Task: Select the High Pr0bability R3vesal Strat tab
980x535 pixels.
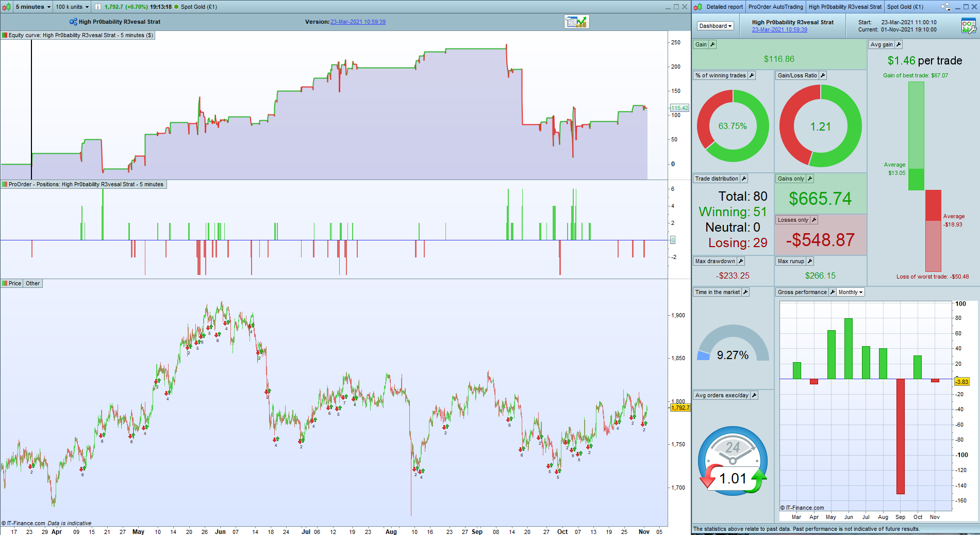Action: 845,7
